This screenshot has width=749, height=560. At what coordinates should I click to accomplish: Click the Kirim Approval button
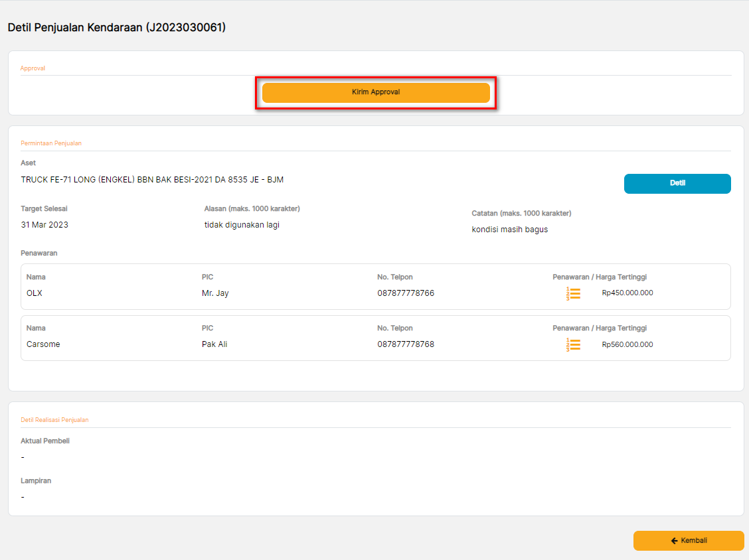coord(376,93)
